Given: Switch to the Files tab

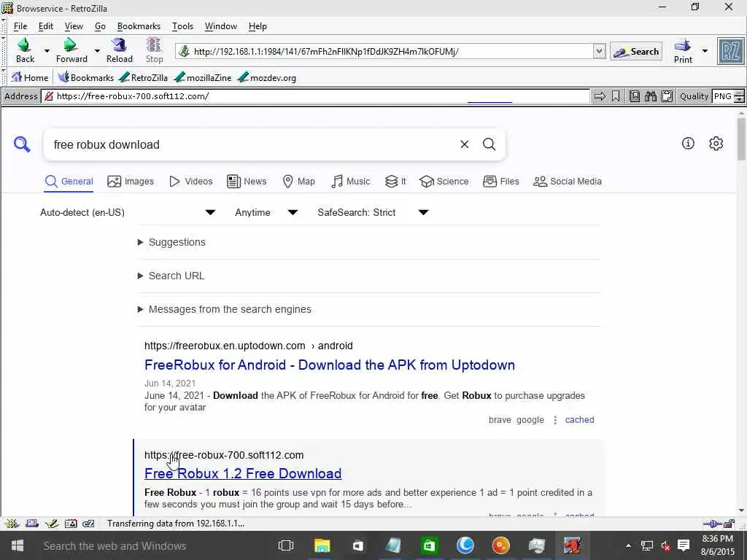Looking at the screenshot, I should coord(500,182).
